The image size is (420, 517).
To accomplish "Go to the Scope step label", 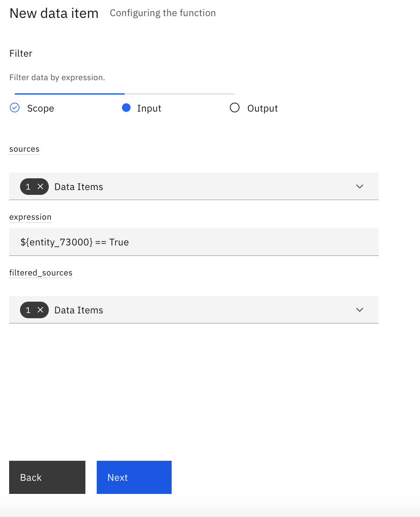I will point(41,109).
